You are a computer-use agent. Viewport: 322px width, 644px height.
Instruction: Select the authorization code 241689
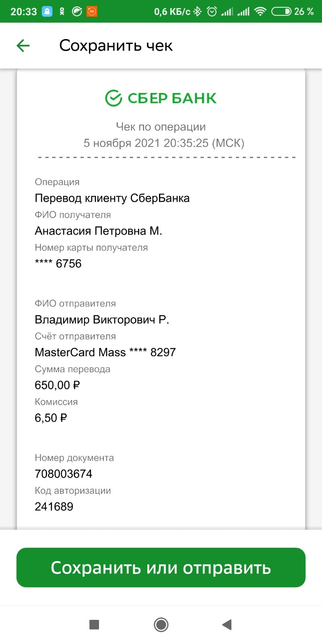[54, 506]
